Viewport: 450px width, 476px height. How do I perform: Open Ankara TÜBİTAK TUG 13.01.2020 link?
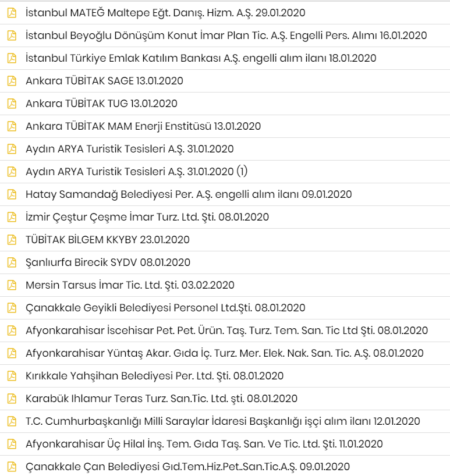pos(101,104)
